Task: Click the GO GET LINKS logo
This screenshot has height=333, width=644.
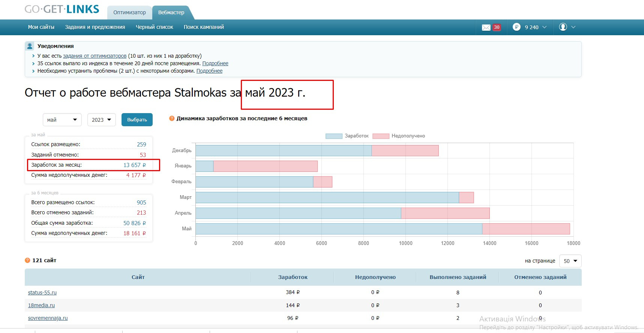Action: pos(62,9)
